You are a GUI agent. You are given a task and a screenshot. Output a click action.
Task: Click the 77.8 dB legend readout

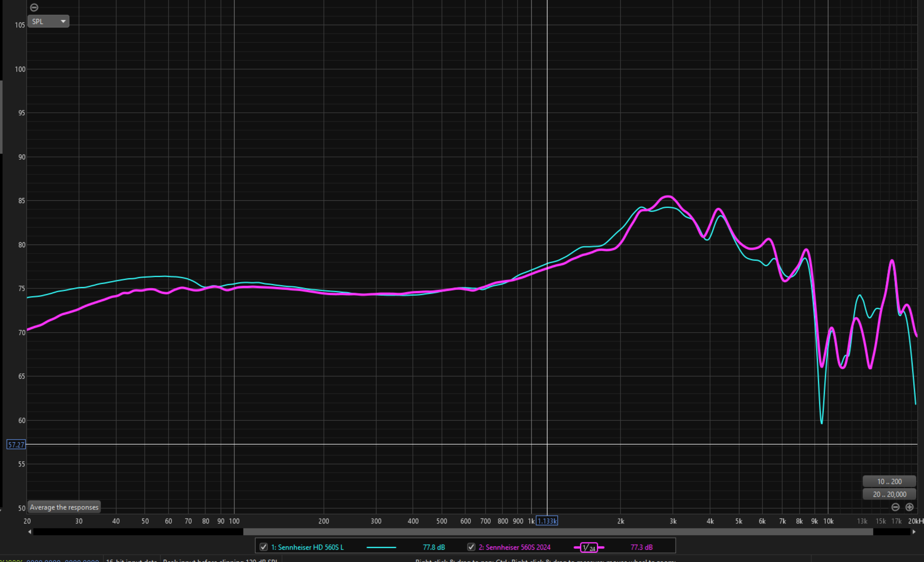tap(434, 547)
